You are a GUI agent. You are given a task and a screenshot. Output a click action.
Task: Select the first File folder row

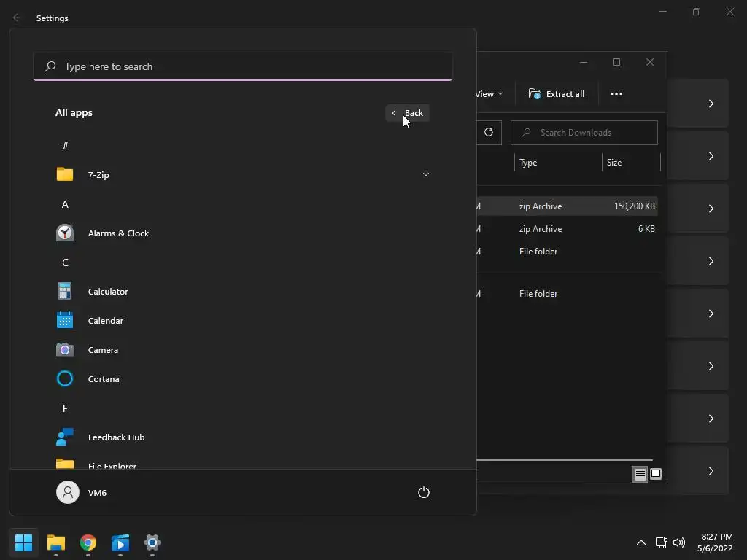(x=568, y=252)
